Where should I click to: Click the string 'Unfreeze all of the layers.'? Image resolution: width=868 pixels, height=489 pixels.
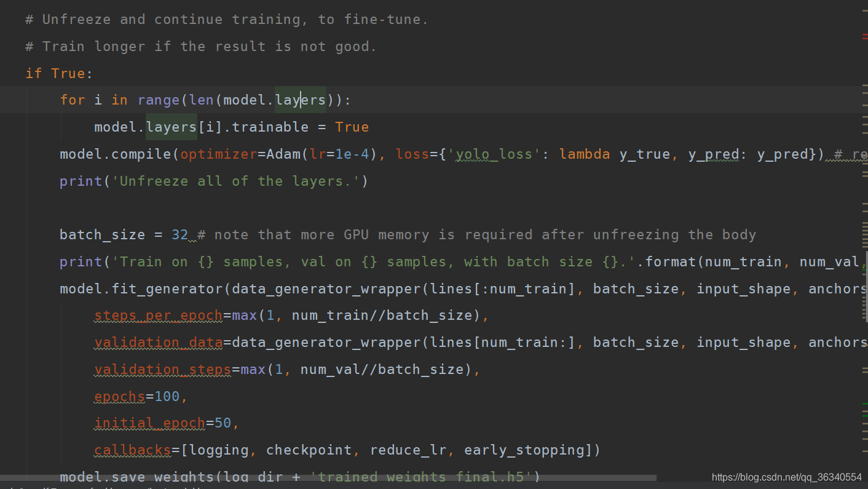236,181
